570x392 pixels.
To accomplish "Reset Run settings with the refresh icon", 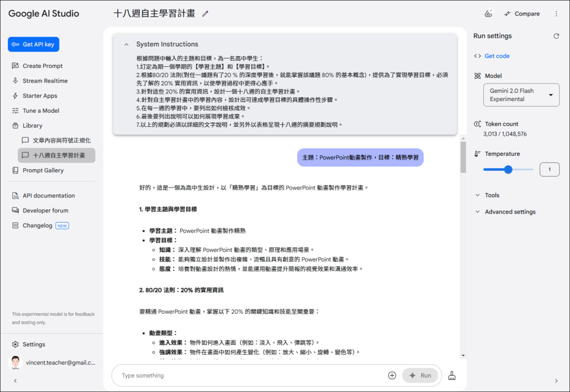I will click(x=556, y=36).
